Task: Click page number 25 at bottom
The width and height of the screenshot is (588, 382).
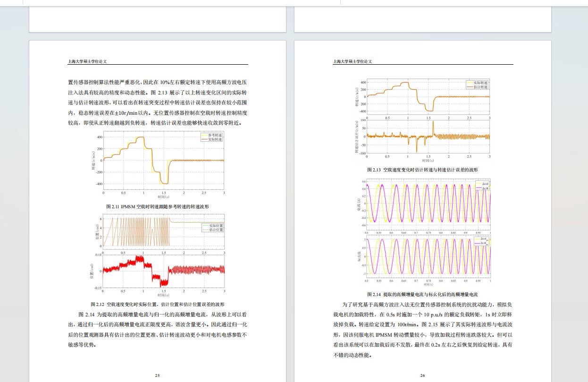Action: click(x=158, y=375)
